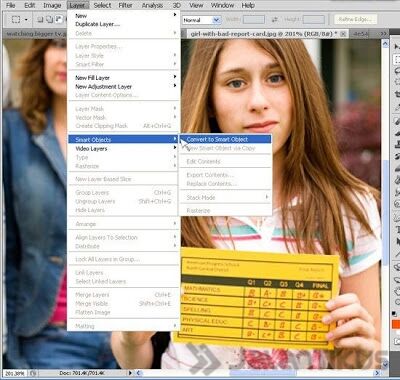This screenshot has height=380, width=400.
Task: Choose the Subtract from selection mode icon
Action: point(59,20)
